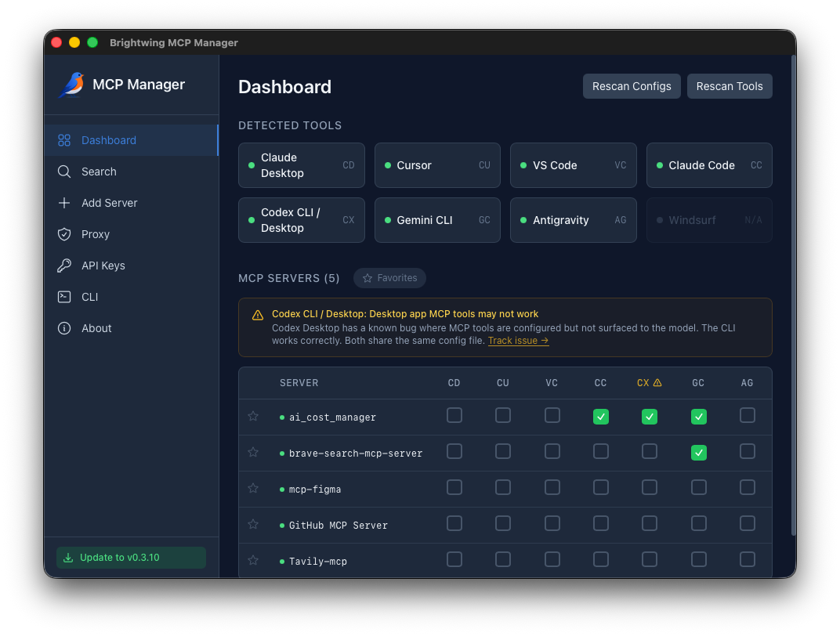This screenshot has width=840, height=636.
Task: Click the warning icon on the CX column header
Action: 659,382
